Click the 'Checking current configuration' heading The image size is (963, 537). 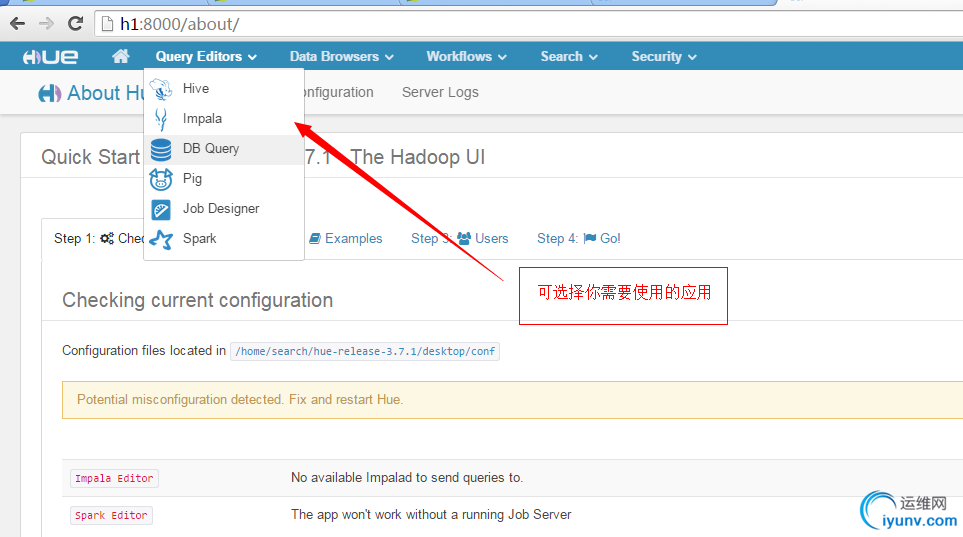click(x=198, y=300)
